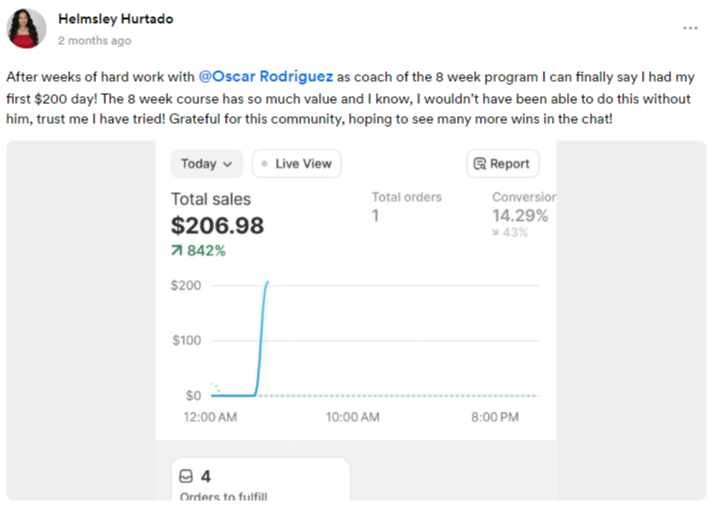Click the Total orders label

coord(406,197)
